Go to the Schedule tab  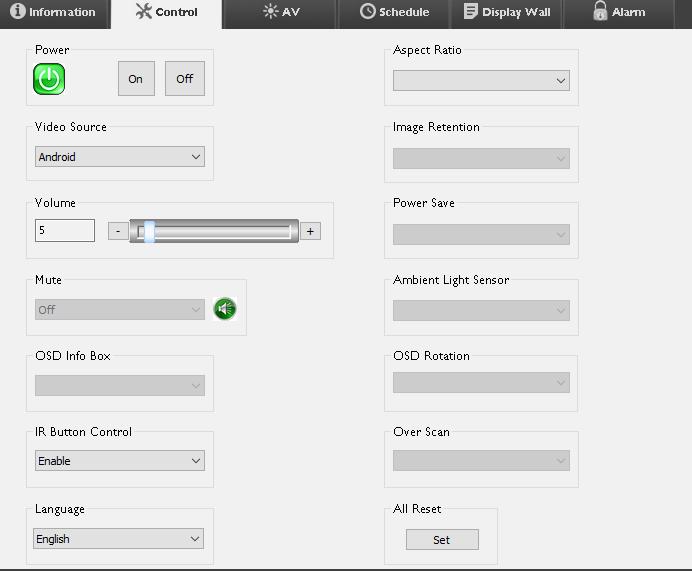(x=394, y=12)
